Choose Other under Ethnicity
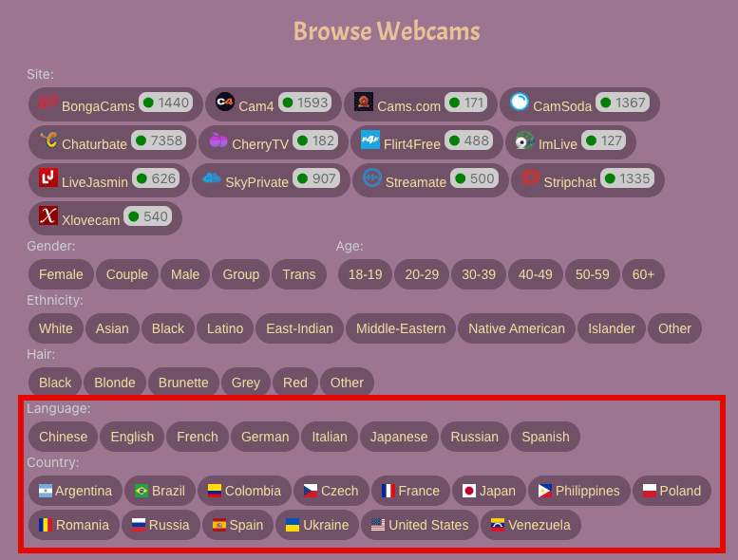Viewport: 738px width, 560px height. (674, 328)
